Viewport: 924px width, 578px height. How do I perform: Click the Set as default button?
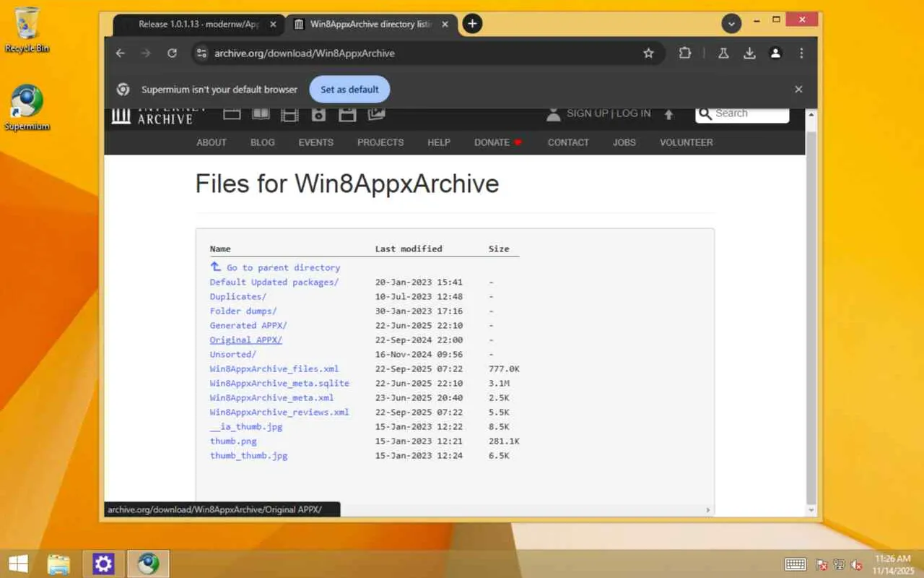[349, 90]
